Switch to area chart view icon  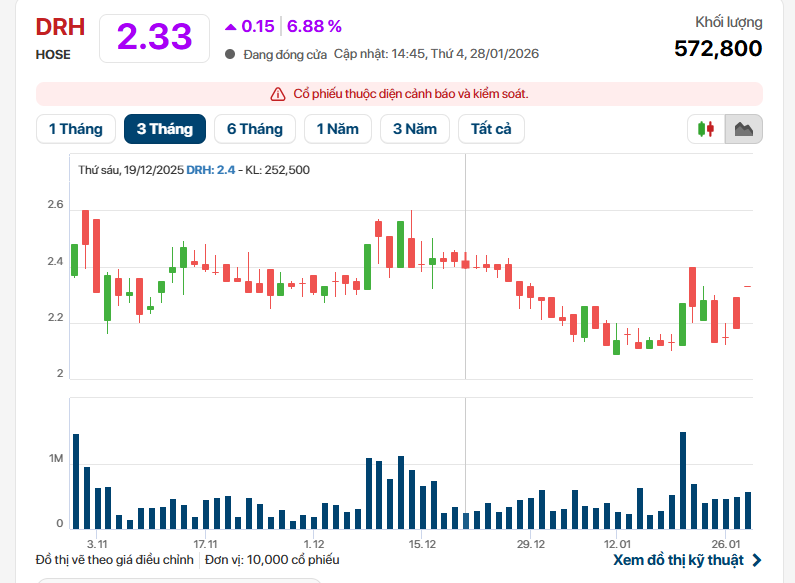[744, 129]
